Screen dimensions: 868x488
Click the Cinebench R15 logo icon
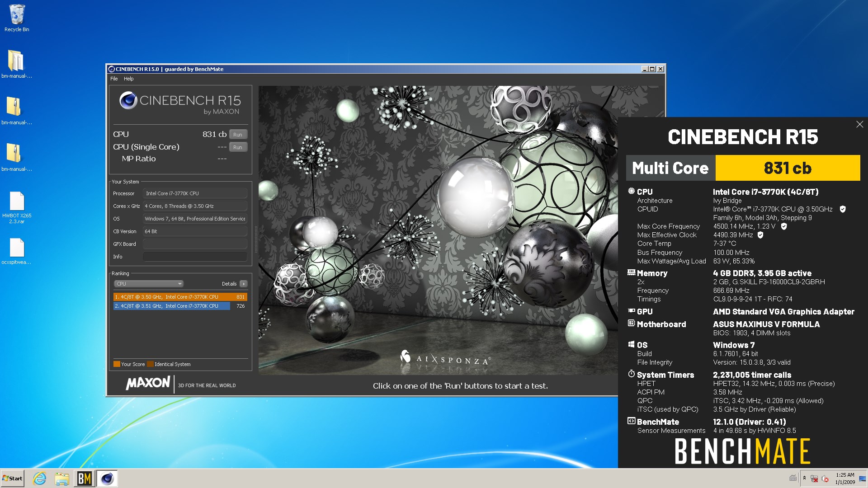(128, 100)
